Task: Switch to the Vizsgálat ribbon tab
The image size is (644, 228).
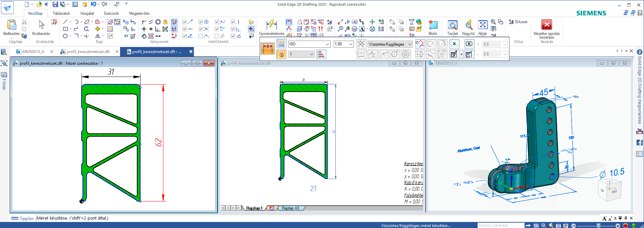Action: 87,13
